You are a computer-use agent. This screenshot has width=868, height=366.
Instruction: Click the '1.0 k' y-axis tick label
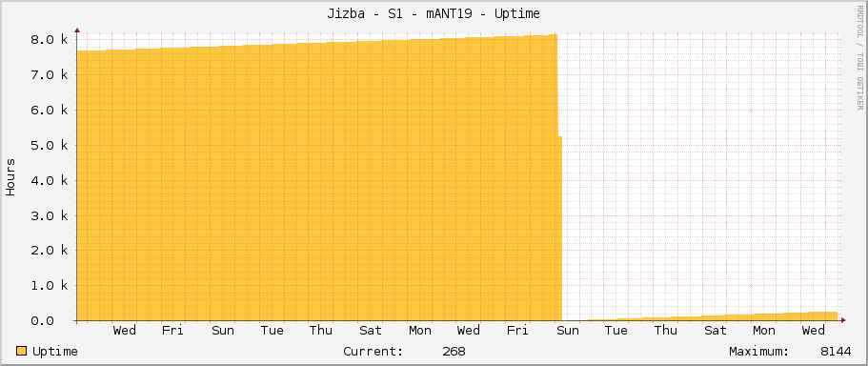(x=50, y=286)
